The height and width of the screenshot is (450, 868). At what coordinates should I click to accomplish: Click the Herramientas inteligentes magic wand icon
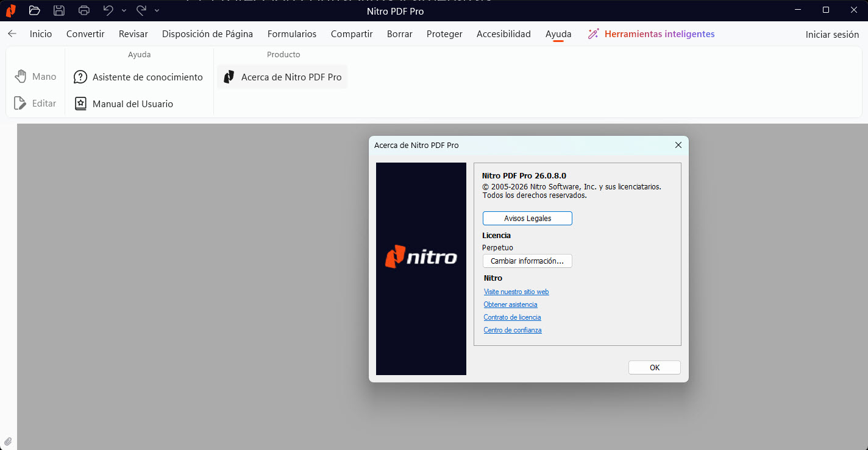[x=593, y=34]
